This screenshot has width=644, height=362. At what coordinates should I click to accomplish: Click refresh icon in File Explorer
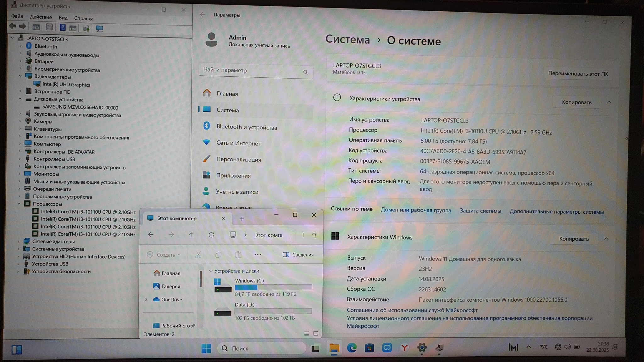click(x=211, y=235)
